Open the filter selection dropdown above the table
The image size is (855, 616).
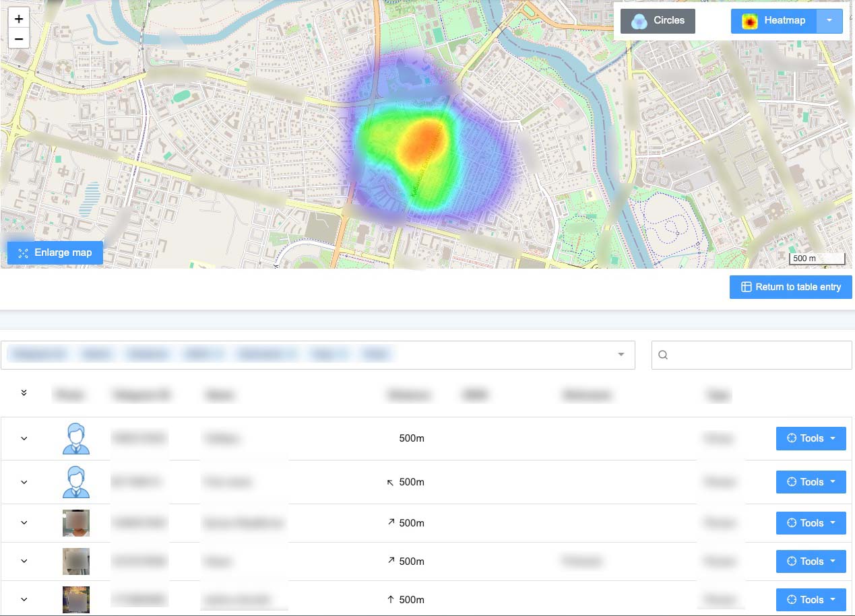620,354
